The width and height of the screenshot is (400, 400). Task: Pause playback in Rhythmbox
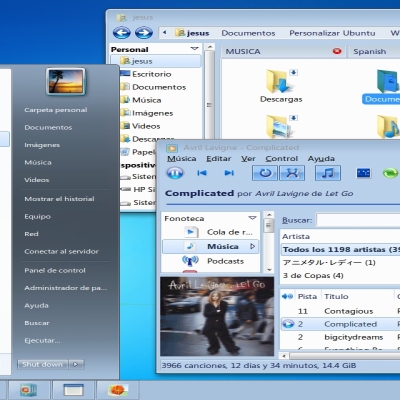click(x=175, y=173)
